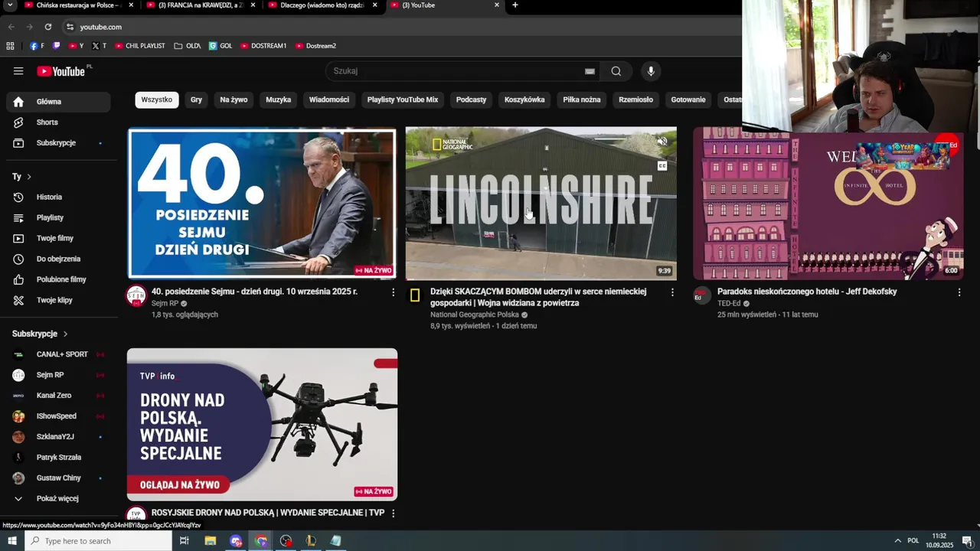Start voice search with microphone icon
Viewport: 980px width, 551px height.
point(651,71)
